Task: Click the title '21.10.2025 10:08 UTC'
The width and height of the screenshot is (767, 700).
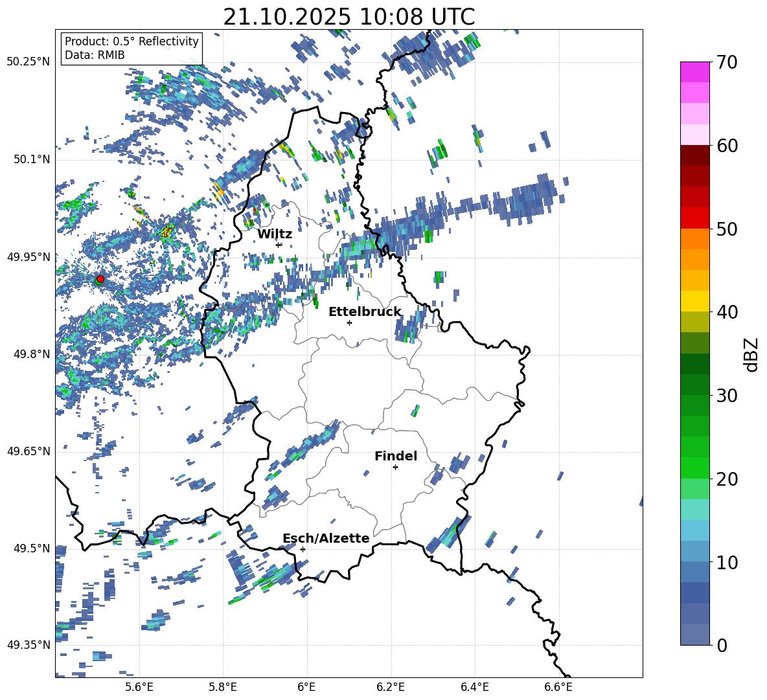Action: 349,17
